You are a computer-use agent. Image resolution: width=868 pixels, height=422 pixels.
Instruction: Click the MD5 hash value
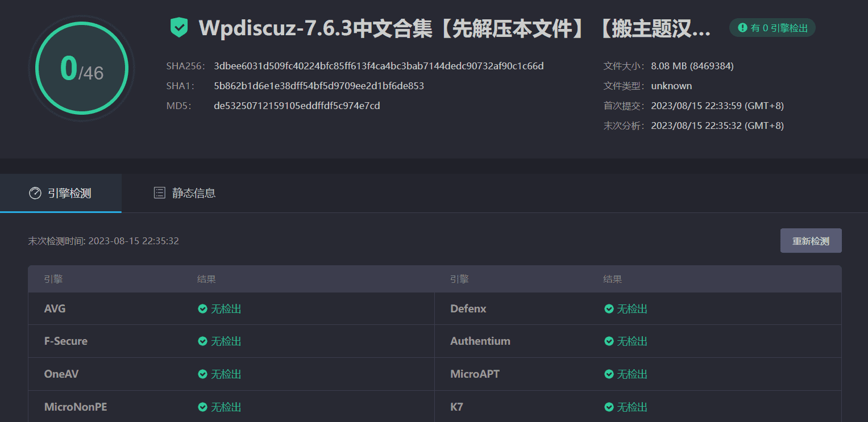297,106
